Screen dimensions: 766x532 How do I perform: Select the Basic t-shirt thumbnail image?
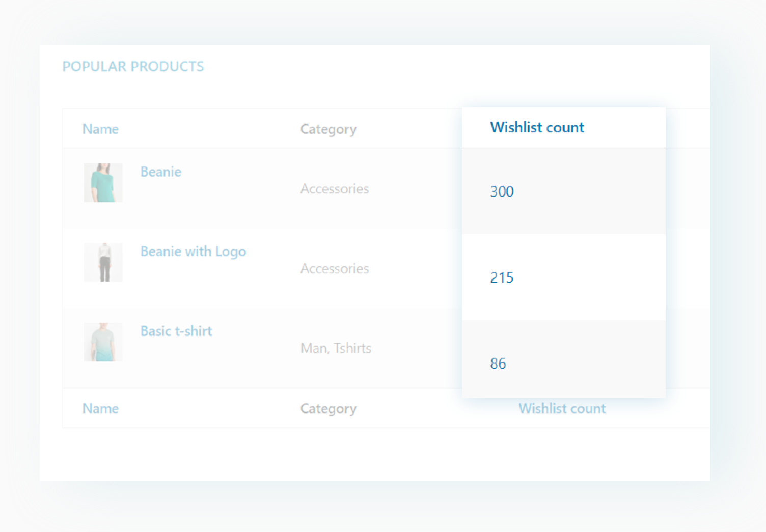click(x=103, y=342)
